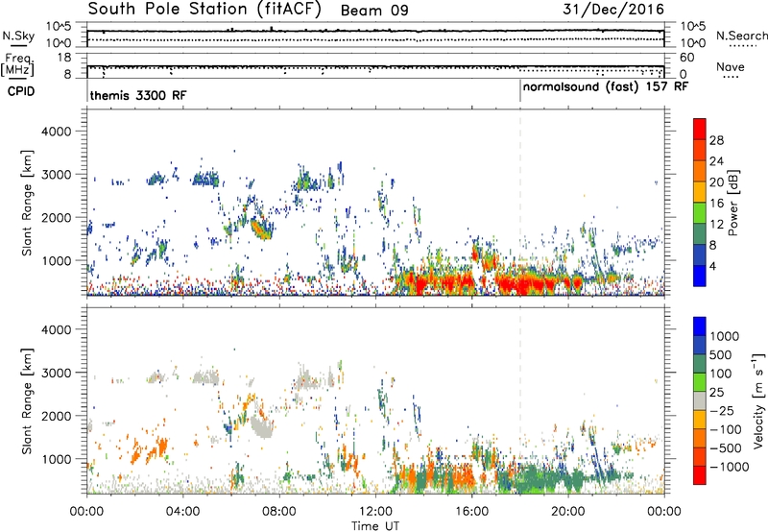Click the '500' velocity colorbar value
The image size is (768, 532).
point(721,354)
